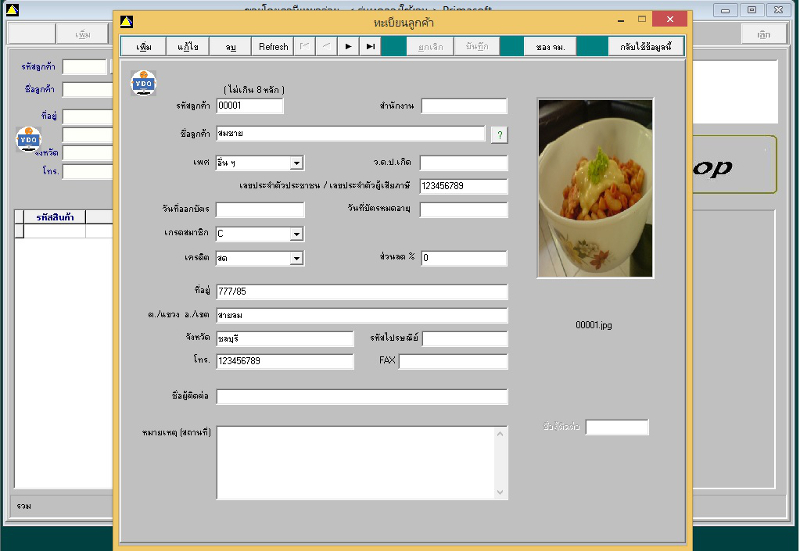800x551 pixels.
Task: Click the phone field in customer form
Action: pyautogui.click(x=285, y=361)
